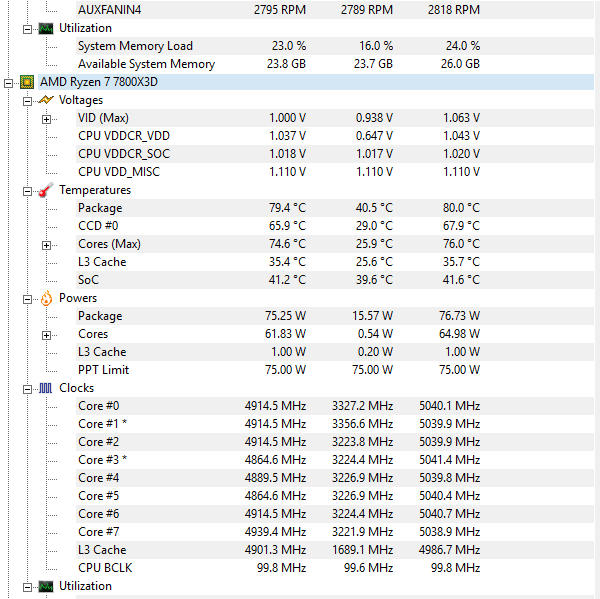Select the CPU BCLK row

point(335,568)
